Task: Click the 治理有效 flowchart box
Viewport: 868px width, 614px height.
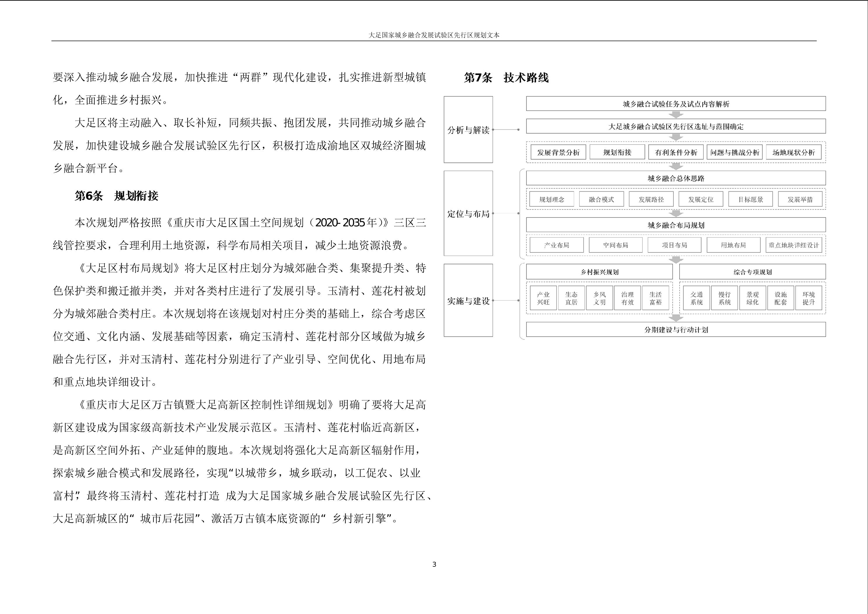Action: [x=627, y=298]
